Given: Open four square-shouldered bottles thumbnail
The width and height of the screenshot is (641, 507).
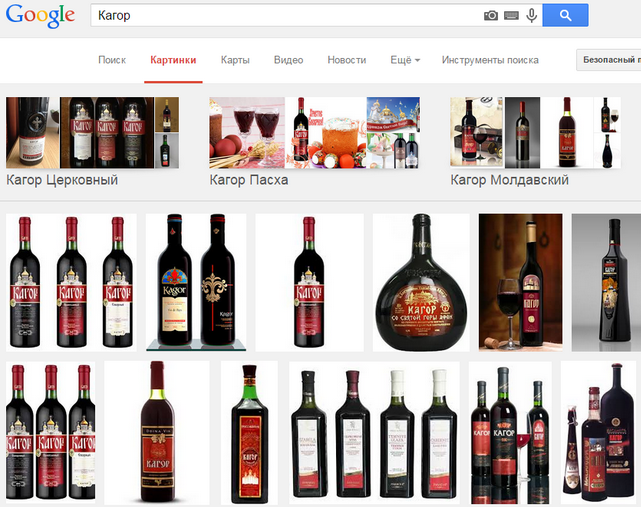Looking at the screenshot, I should (374, 433).
